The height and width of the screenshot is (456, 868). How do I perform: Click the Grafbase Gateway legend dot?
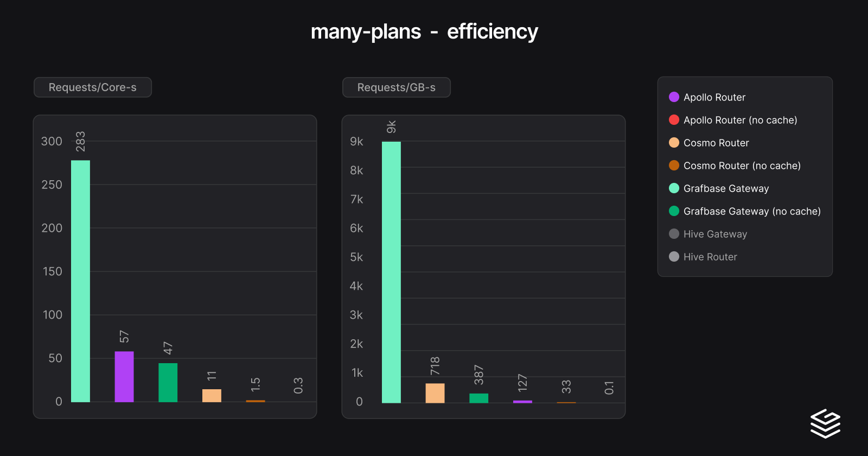674,188
